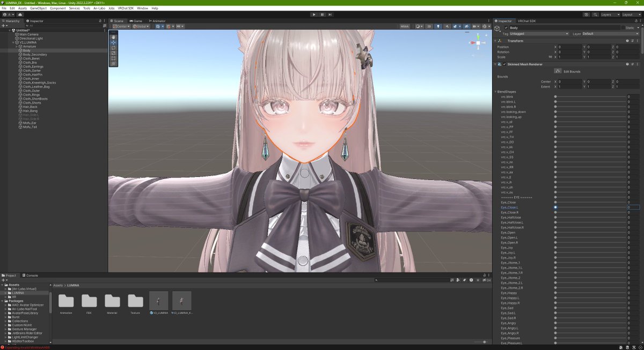The image size is (644, 350).
Task: Open the VRChat SDK menu
Action: 126,9
